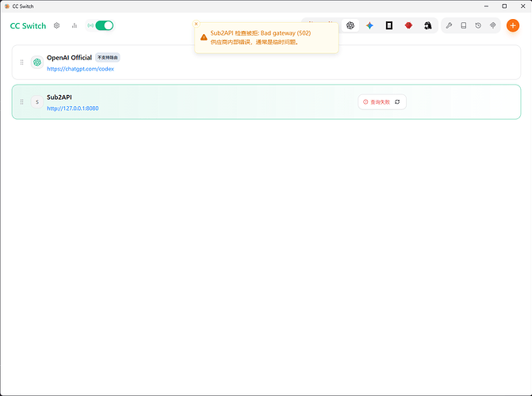
Task: Open the https://chatgpt.com/codex link
Action: [x=80, y=69]
